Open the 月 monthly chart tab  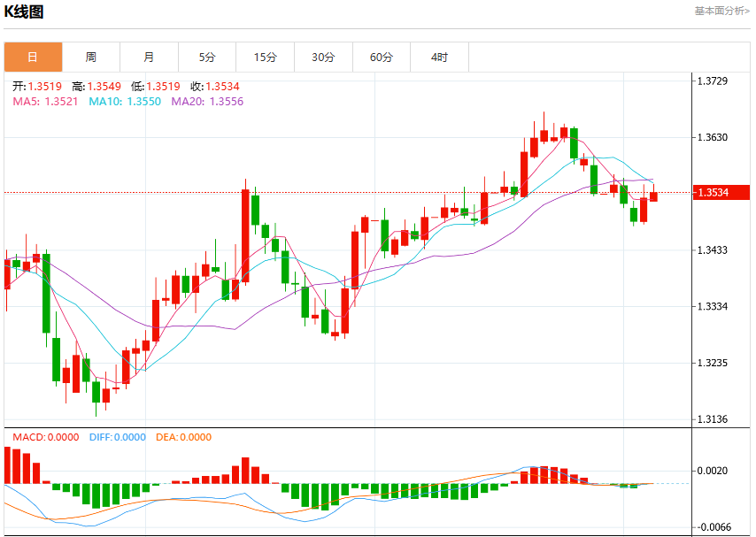click(x=149, y=57)
